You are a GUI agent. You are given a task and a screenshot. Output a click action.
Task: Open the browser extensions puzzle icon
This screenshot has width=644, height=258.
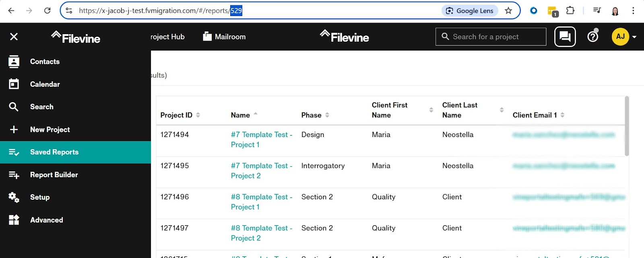point(570,10)
